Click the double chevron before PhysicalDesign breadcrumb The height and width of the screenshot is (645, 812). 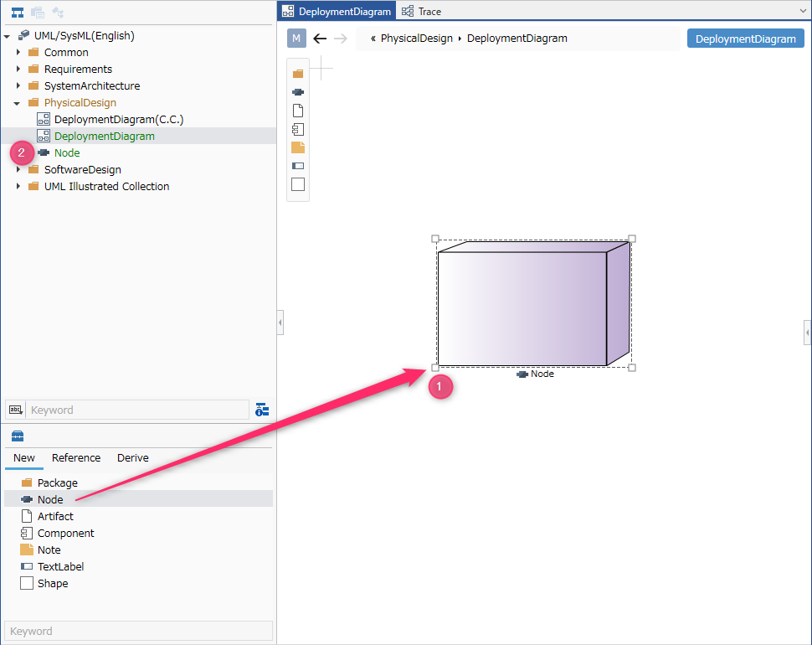[373, 39]
